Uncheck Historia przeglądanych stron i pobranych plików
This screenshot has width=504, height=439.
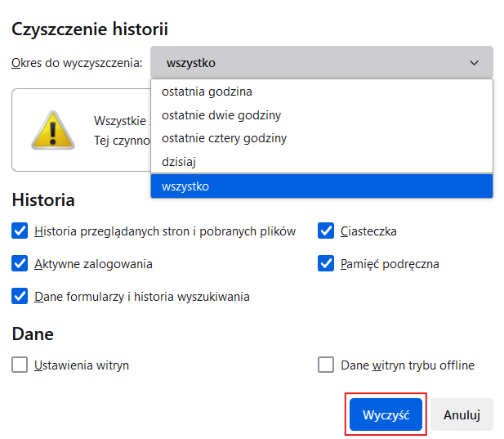point(20,231)
